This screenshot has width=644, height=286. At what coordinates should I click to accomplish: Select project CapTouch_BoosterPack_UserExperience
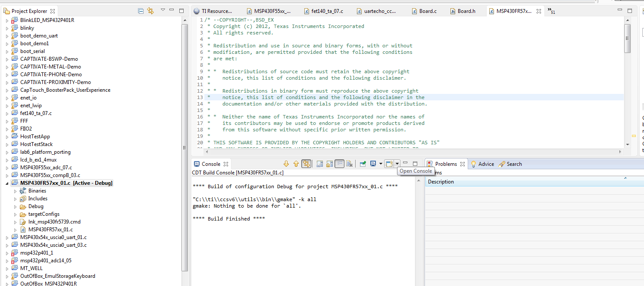(65, 90)
